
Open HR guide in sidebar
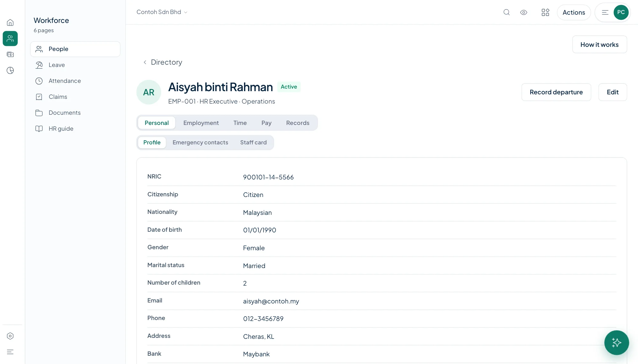75,129
